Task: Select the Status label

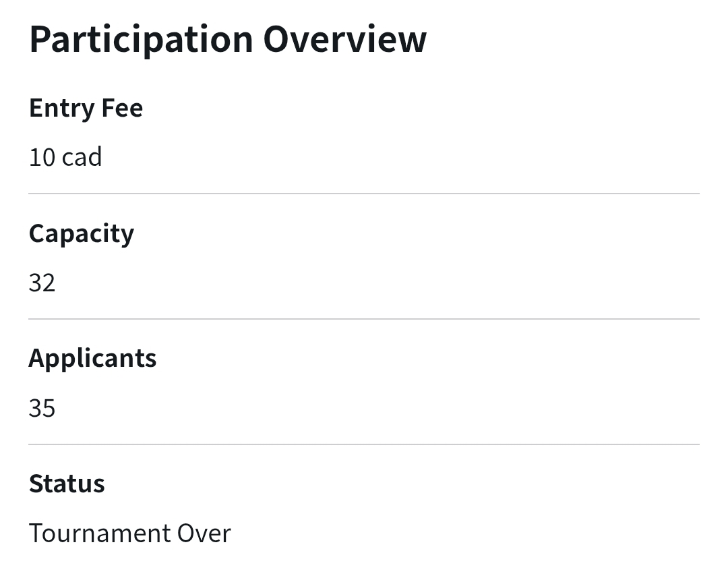Action: [67, 484]
